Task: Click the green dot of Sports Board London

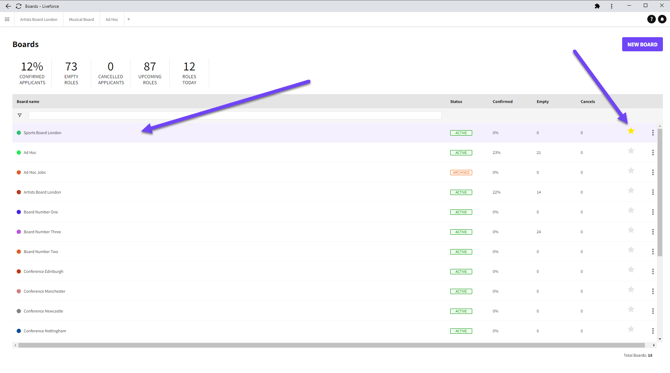Action: tap(19, 133)
